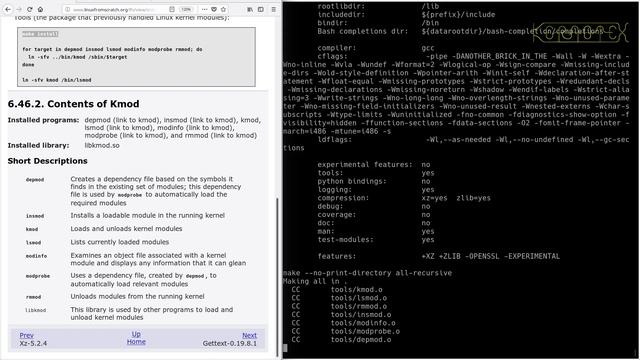Click 'Lists currently loaded modules' description
Viewport: 640px width, 360px height.
point(120,242)
